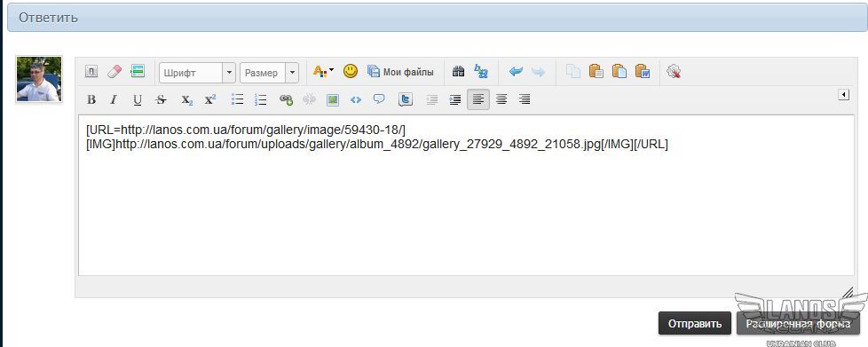The image size is (868, 347).
Task: Toggle underline formatting
Action: (138, 100)
